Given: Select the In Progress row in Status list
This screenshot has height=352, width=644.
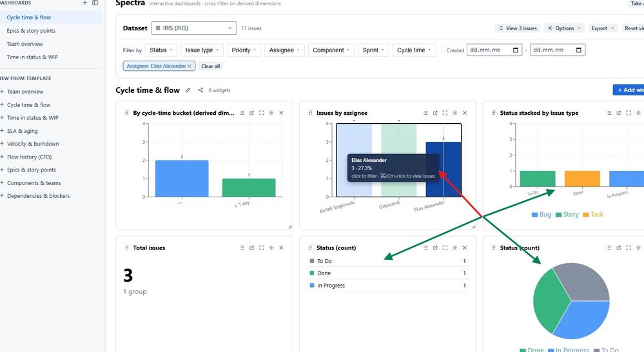Looking at the screenshot, I should pyautogui.click(x=387, y=286).
